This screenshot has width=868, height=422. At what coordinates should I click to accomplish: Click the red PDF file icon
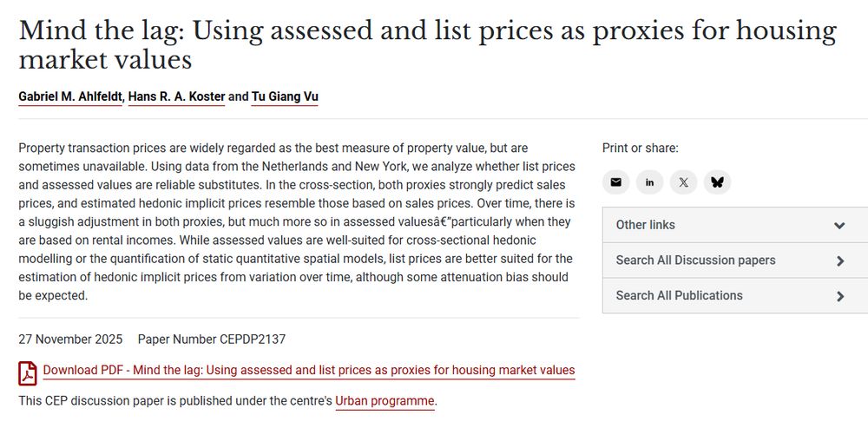tap(28, 373)
